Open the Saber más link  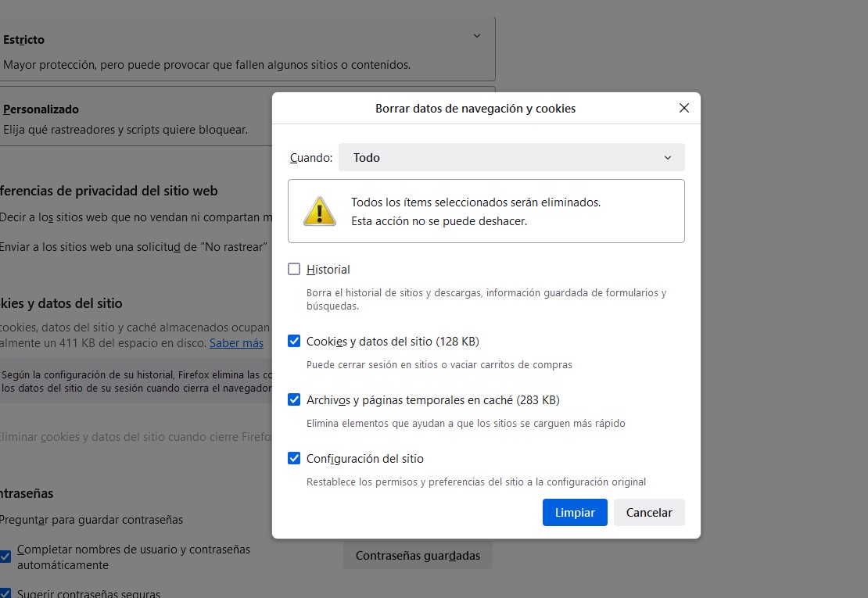pos(236,342)
